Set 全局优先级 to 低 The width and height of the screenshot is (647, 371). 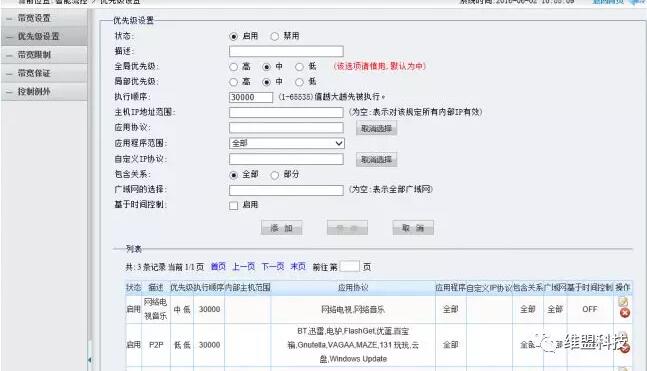pos(299,66)
